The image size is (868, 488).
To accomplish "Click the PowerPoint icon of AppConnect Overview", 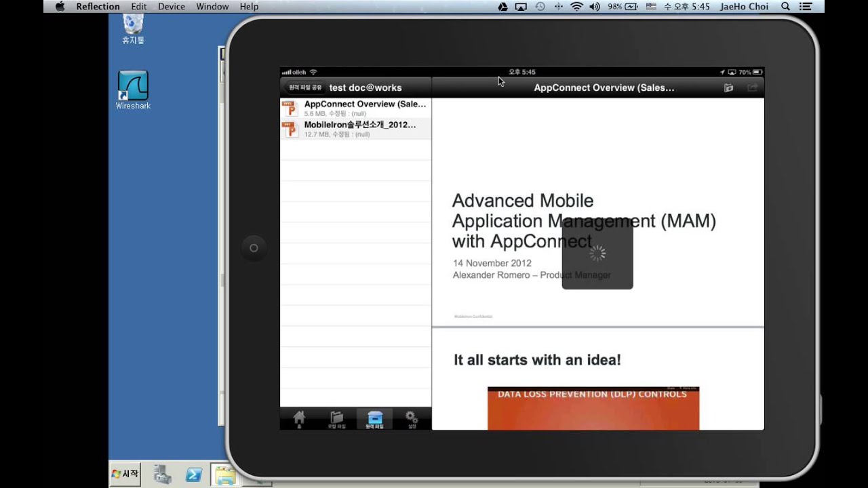I will pyautogui.click(x=290, y=108).
